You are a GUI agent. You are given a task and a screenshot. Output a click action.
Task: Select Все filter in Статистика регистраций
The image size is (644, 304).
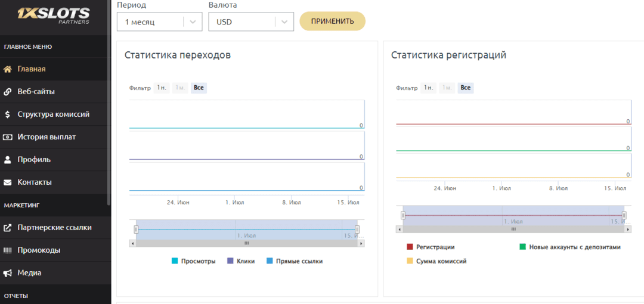466,88
